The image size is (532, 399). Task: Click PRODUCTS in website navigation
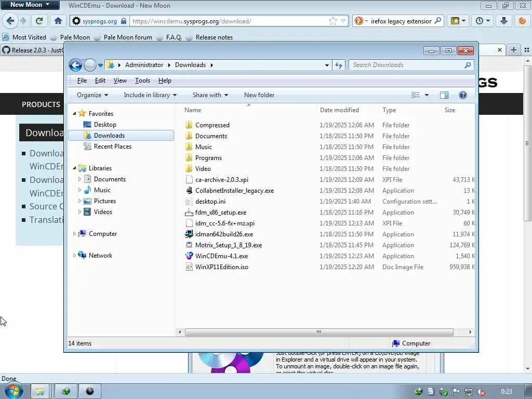click(41, 104)
